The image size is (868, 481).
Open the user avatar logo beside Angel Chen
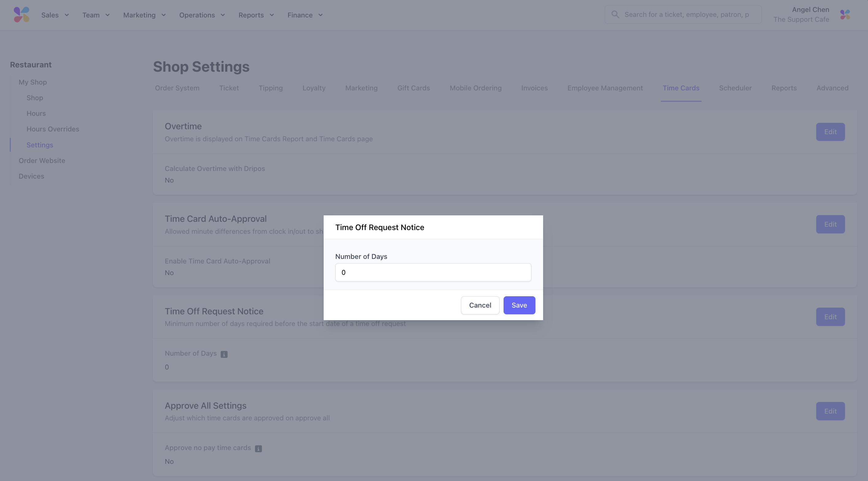[845, 14]
